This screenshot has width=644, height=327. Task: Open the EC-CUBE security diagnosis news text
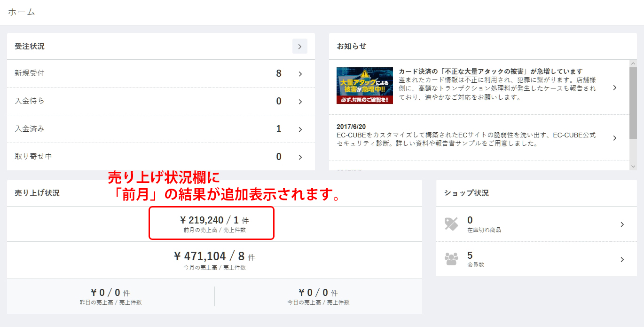tap(465, 139)
